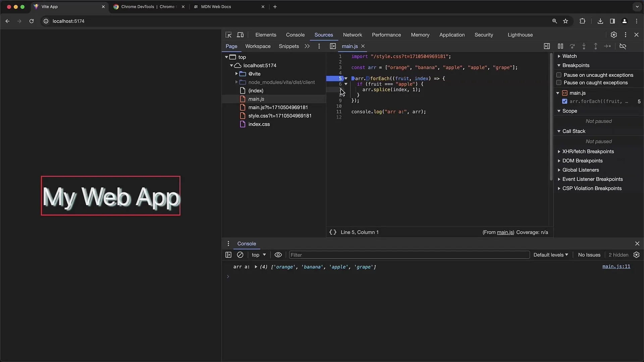Collapse the Breakpoints section
Viewport: 644px width, 362px height.
(559, 65)
